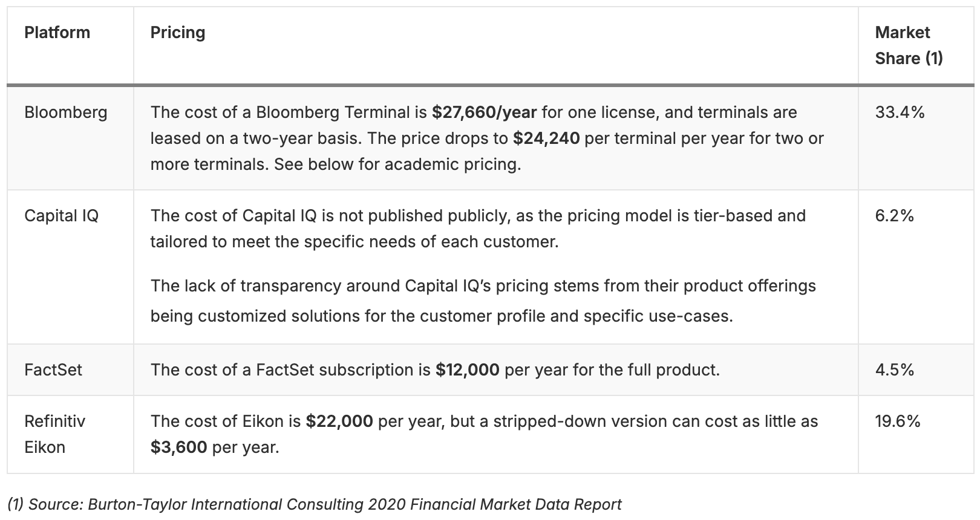Click the $3,600 stripped-down price
Image resolution: width=980 pixels, height=520 pixels.
coord(179,447)
